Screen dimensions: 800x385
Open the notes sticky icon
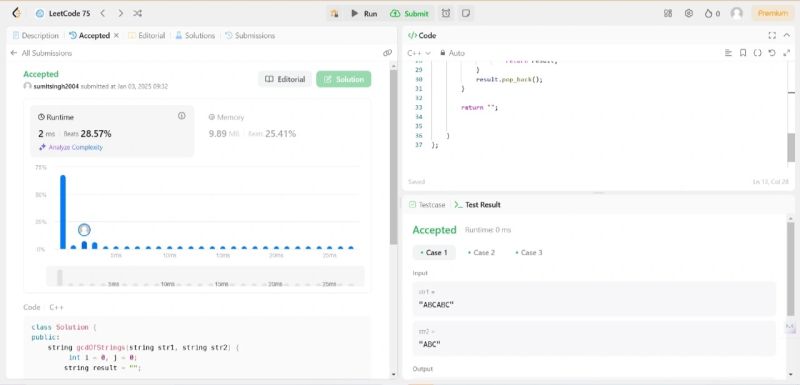click(465, 13)
